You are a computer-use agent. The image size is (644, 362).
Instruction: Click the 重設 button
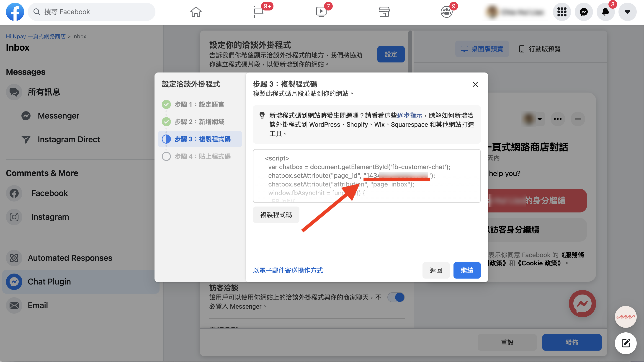coord(507,342)
